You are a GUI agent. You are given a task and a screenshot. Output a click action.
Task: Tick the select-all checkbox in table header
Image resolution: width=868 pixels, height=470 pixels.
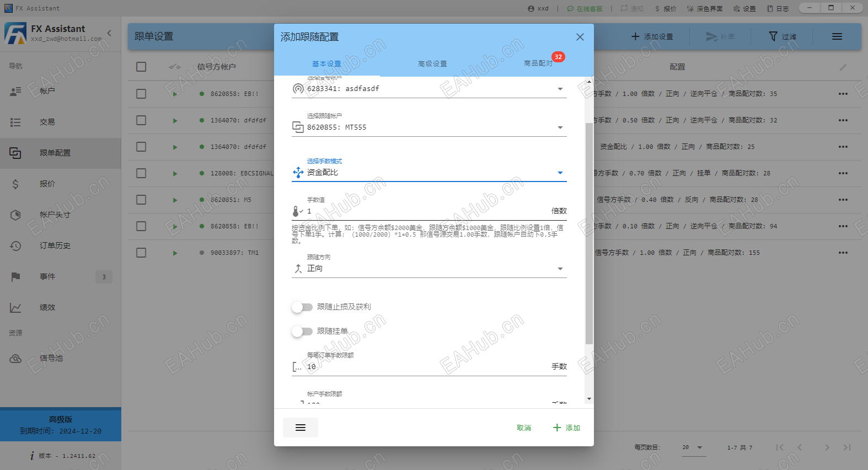pyautogui.click(x=141, y=67)
